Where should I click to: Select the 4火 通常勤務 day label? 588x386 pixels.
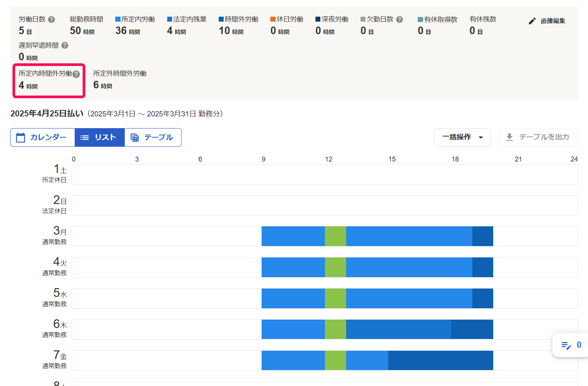click(54, 267)
